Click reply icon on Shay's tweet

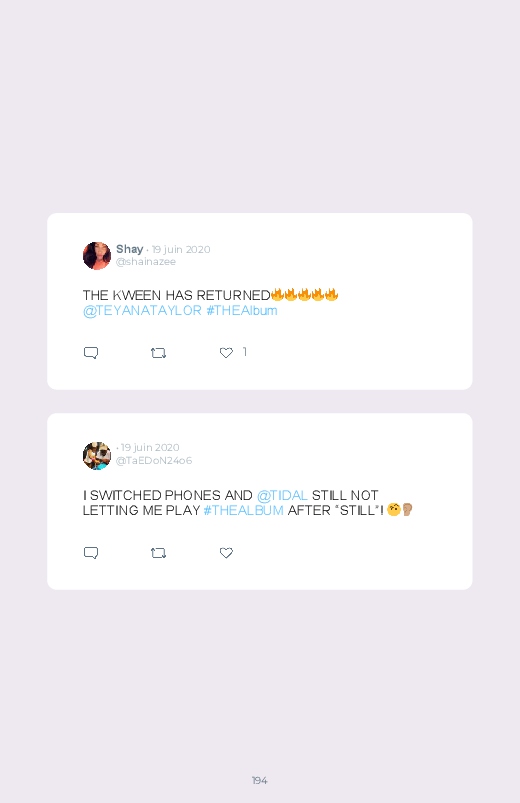click(x=91, y=353)
